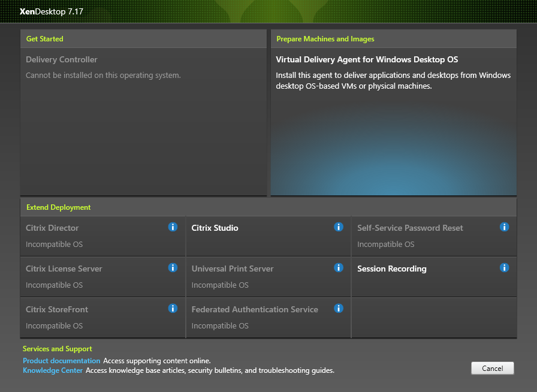Select the Citrix StoreFront tile

coord(102,318)
